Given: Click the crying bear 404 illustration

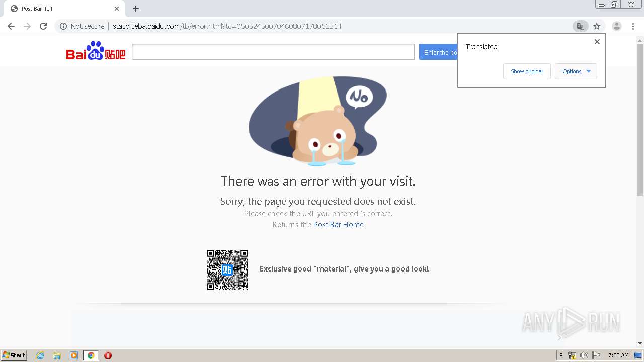Looking at the screenshot, I should point(317,121).
